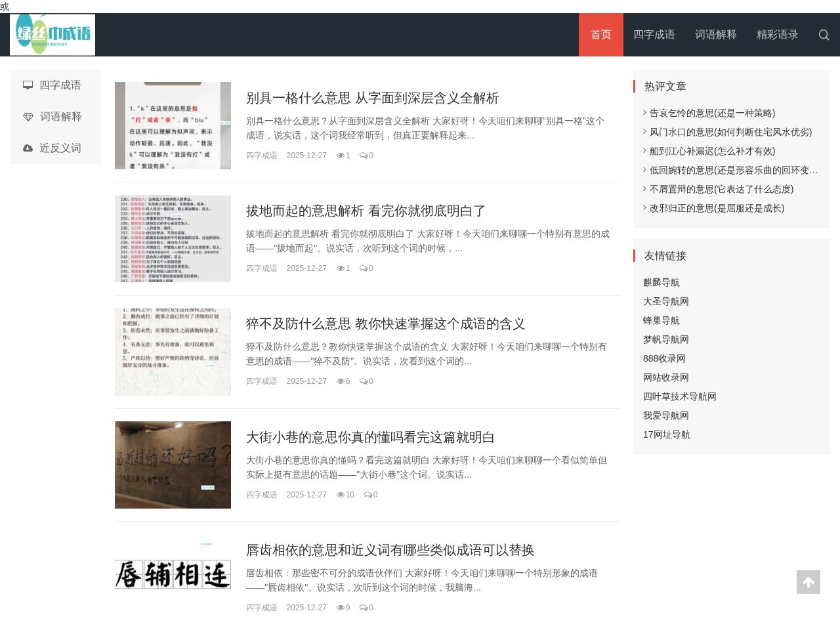Click the comment bubble icon under 猝不及防 article
840x630 pixels.
tap(363, 381)
